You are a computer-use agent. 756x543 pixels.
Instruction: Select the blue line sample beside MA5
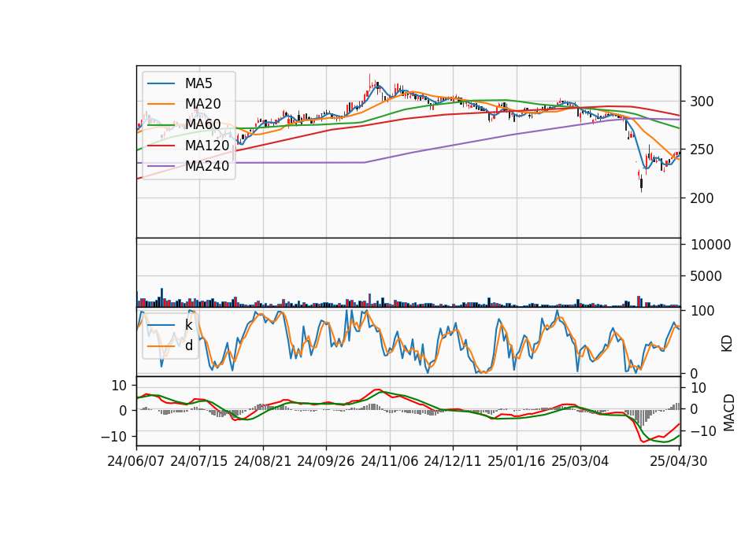[x=161, y=84]
